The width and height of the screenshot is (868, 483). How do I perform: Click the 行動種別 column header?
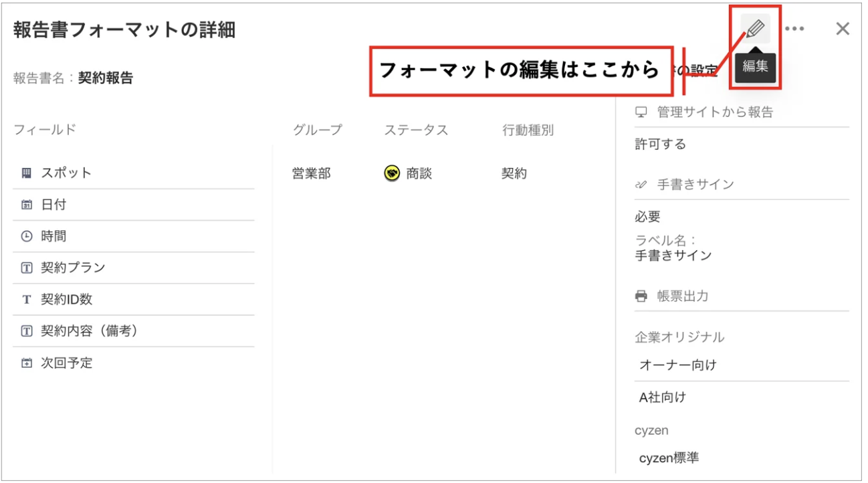coord(528,130)
